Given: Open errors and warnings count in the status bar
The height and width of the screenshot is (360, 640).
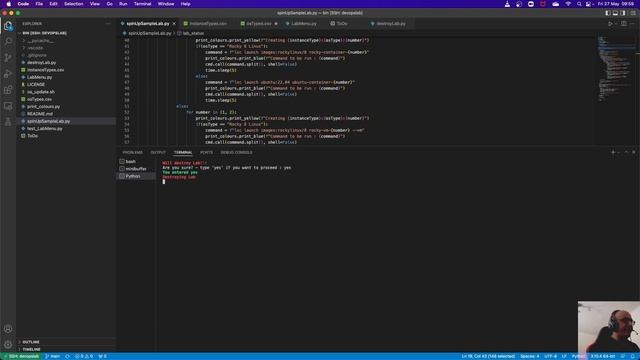Looking at the screenshot, I should point(83,356).
